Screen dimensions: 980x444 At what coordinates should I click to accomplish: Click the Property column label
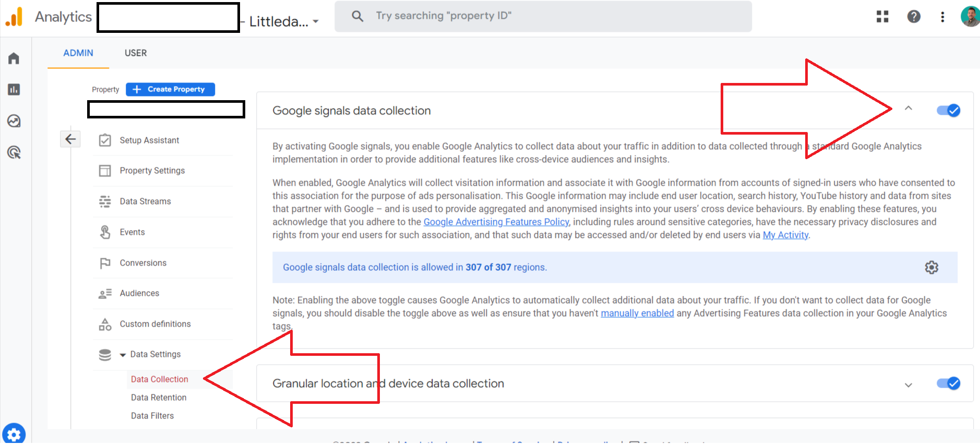tap(105, 90)
